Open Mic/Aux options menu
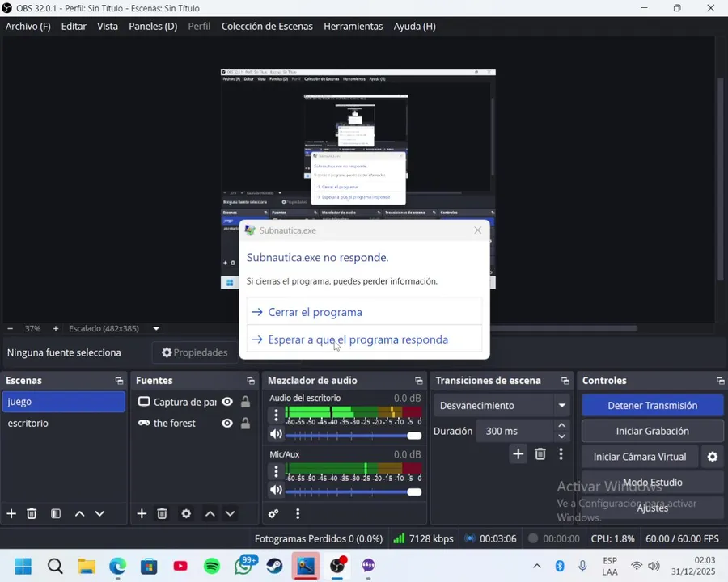Viewport: 728px width, 582px height. [x=277, y=471]
